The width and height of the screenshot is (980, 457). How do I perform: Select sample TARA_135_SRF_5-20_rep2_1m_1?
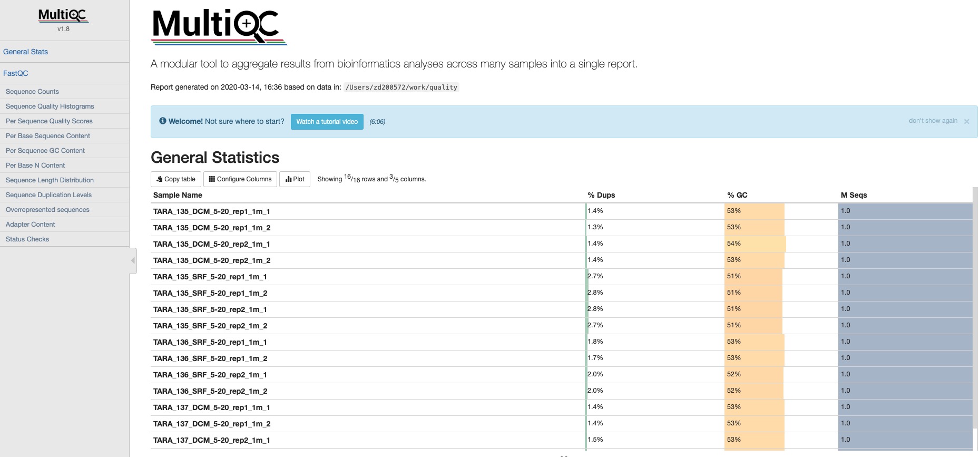pyautogui.click(x=210, y=309)
